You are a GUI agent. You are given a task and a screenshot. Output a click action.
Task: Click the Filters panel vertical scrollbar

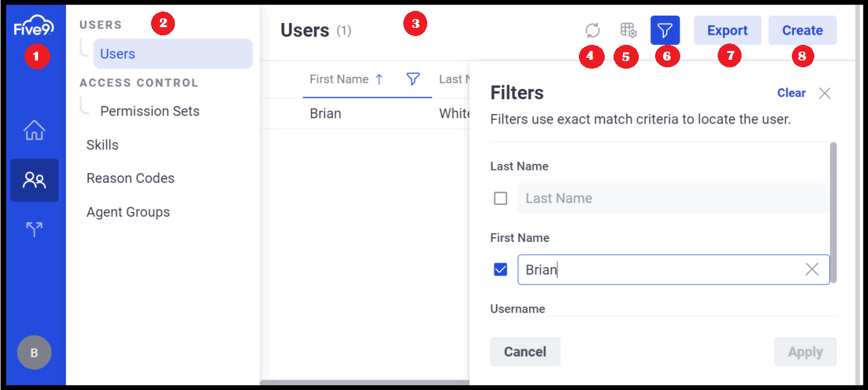[833, 212]
